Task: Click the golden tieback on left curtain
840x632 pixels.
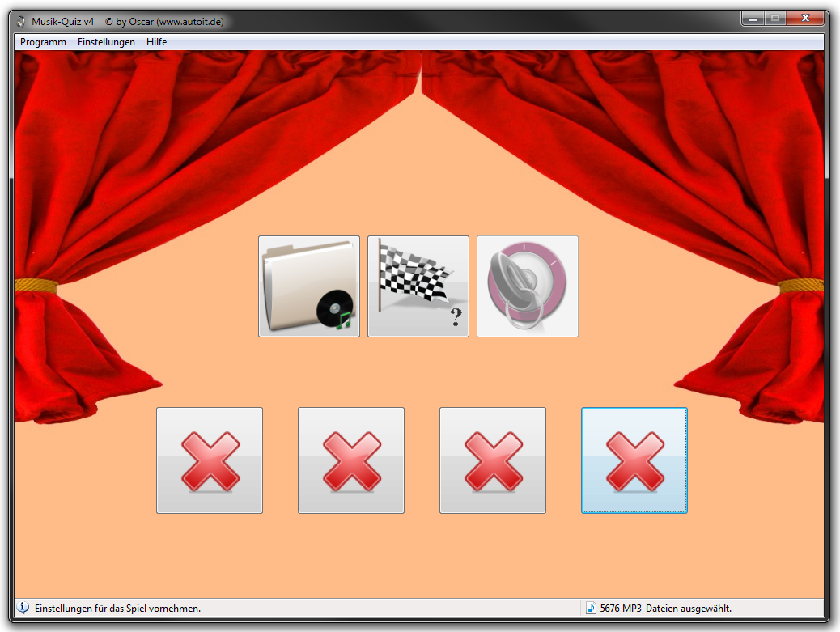Action: [35, 286]
